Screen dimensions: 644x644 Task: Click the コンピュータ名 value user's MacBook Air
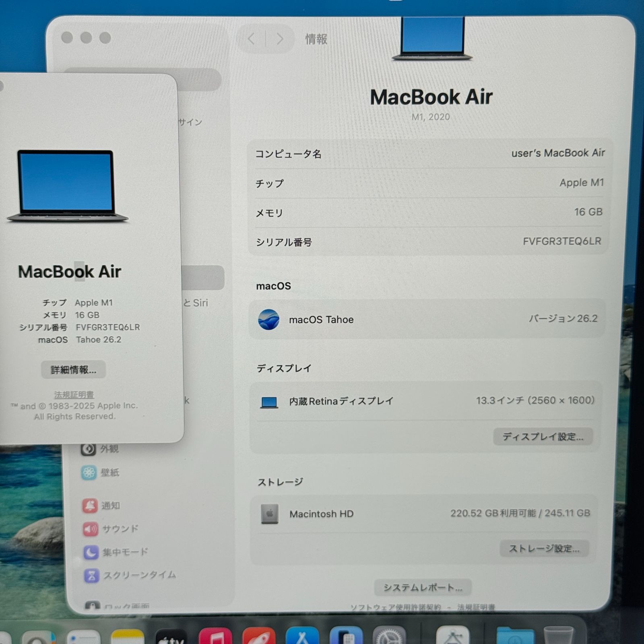click(558, 153)
